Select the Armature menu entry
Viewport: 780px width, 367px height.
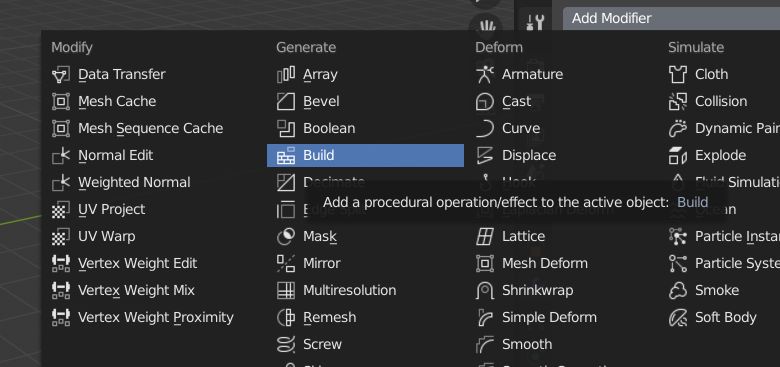point(532,75)
